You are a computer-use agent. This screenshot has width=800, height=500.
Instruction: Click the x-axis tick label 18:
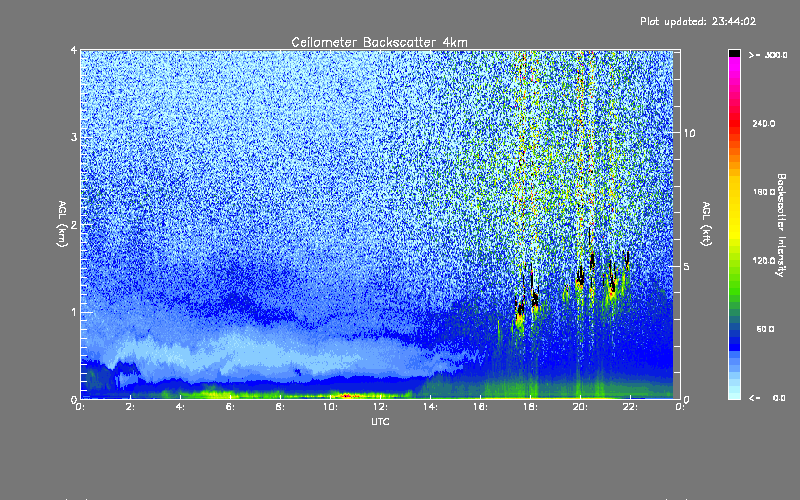530,407
